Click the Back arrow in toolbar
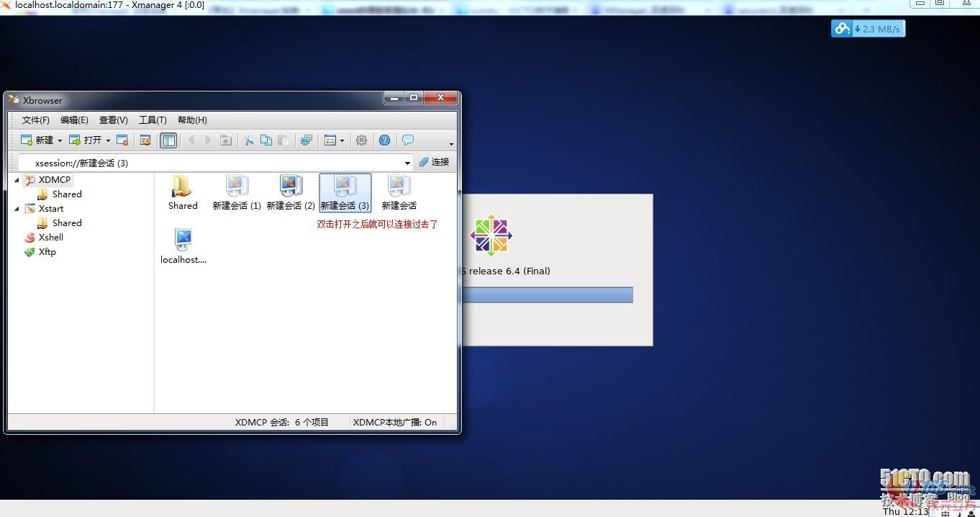Viewport: 980px width, 517px height. click(191, 140)
